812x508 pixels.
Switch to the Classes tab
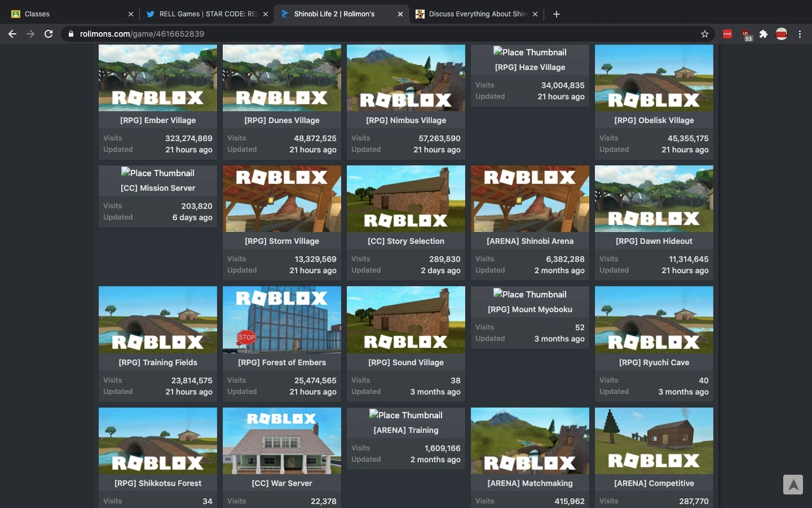(72, 14)
